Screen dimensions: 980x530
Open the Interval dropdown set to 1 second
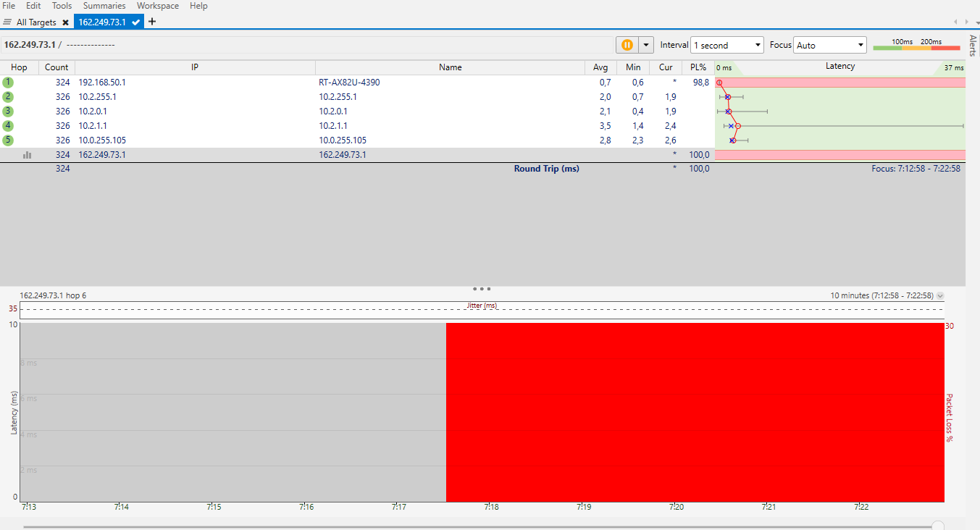726,45
